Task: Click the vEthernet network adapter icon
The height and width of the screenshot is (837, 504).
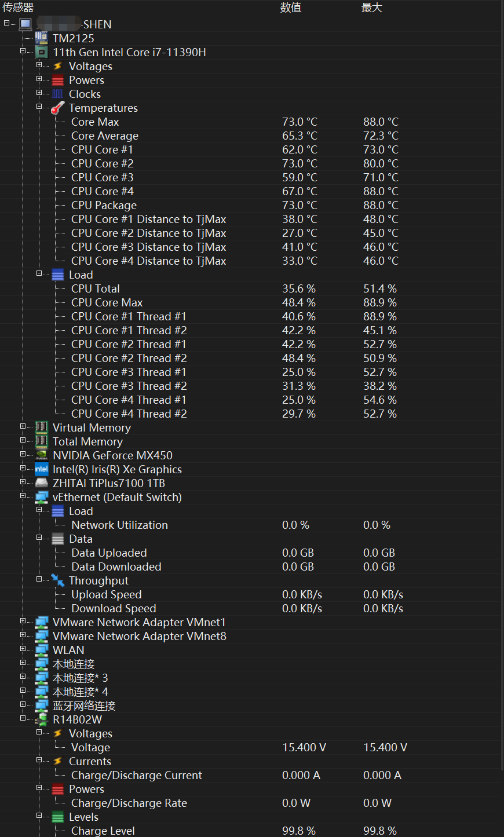Action: point(41,497)
